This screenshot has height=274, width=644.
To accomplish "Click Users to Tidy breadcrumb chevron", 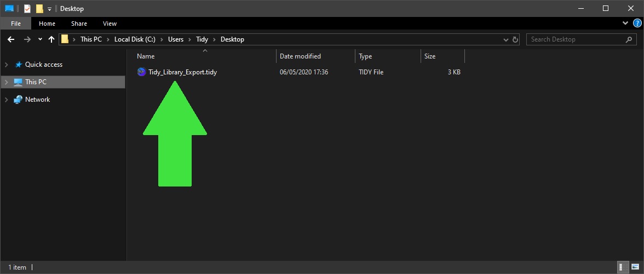I will [x=189, y=39].
